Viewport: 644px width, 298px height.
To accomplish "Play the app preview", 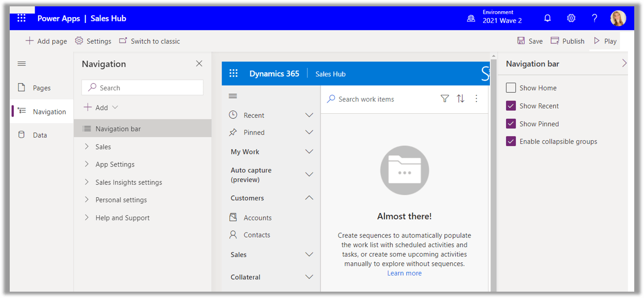I will tap(605, 41).
